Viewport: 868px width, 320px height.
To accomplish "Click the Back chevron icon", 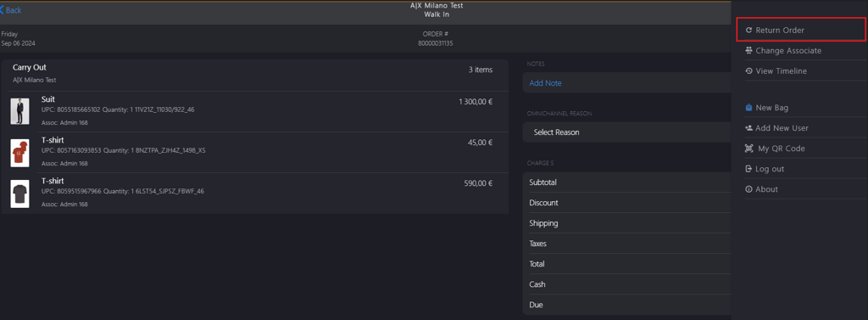I will [3, 10].
